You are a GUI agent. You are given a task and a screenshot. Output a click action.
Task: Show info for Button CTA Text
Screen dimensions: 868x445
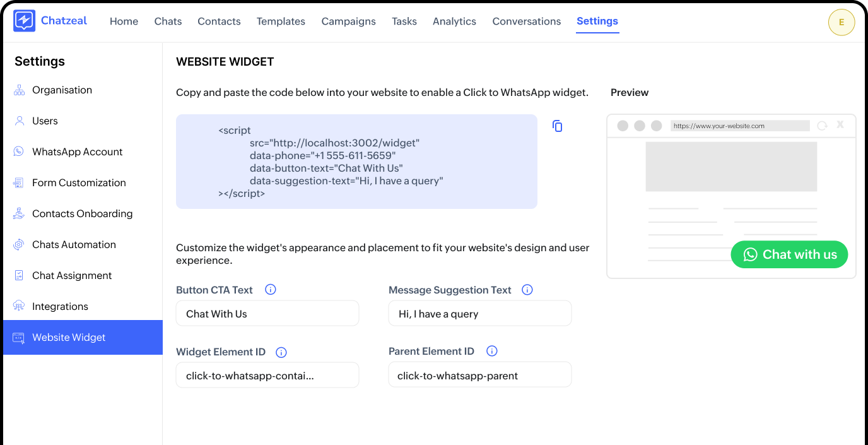pyautogui.click(x=271, y=290)
